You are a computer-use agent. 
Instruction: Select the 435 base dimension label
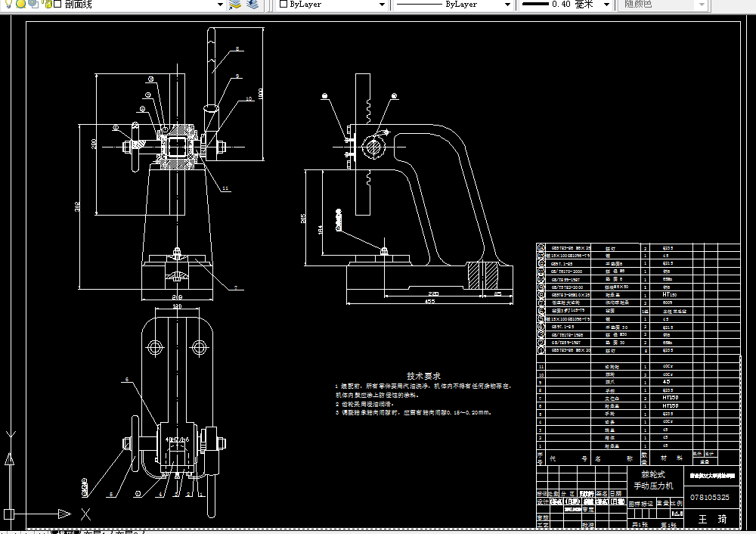pyautogui.click(x=429, y=301)
